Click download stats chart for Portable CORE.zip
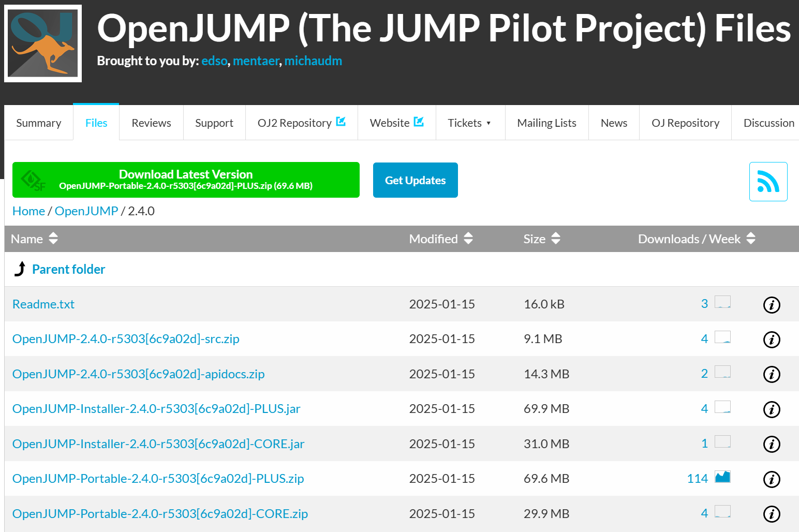This screenshot has height=532, width=799. click(722, 511)
